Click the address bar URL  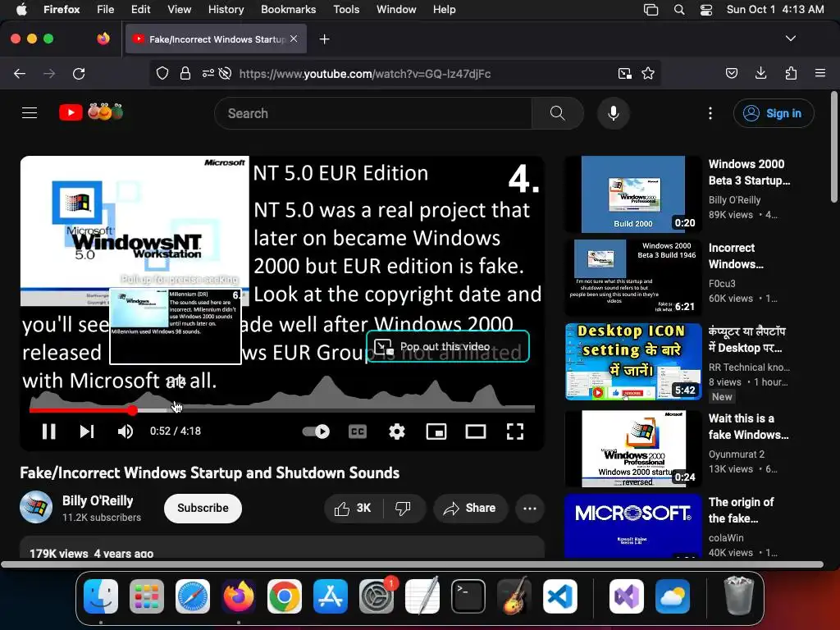tap(365, 74)
